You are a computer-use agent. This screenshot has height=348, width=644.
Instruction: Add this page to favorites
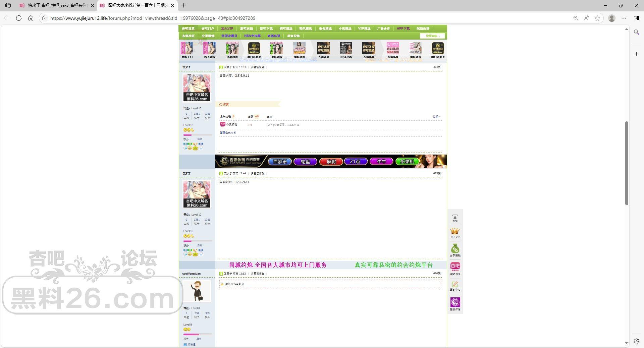[x=597, y=18]
